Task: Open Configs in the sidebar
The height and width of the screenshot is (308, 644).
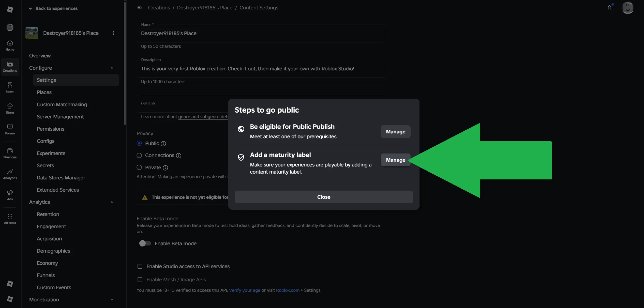Action: (46, 141)
